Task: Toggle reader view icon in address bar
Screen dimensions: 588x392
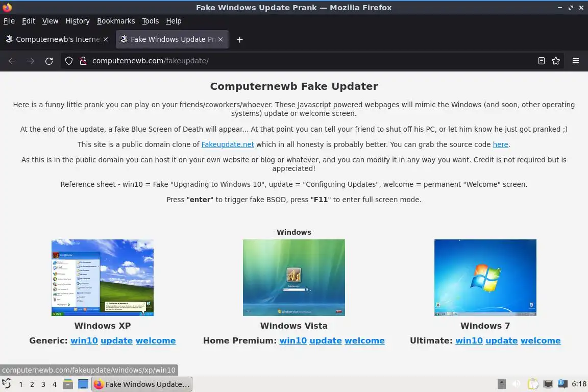Action: pyautogui.click(x=541, y=61)
